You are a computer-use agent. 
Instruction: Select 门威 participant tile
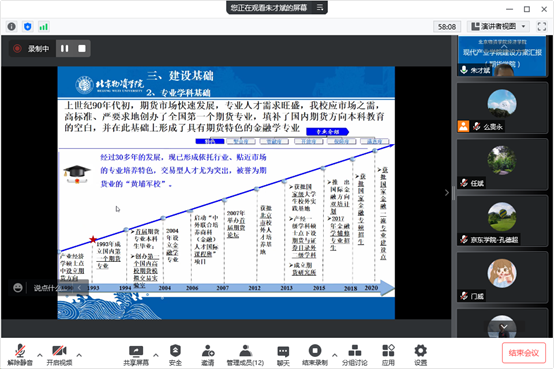click(x=502, y=277)
